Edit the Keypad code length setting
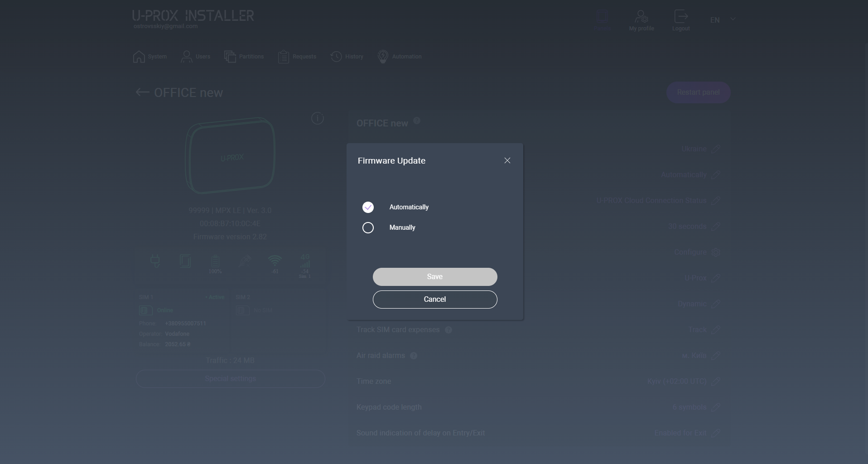Viewport: 868px width, 464px height. [x=715, y=407]
